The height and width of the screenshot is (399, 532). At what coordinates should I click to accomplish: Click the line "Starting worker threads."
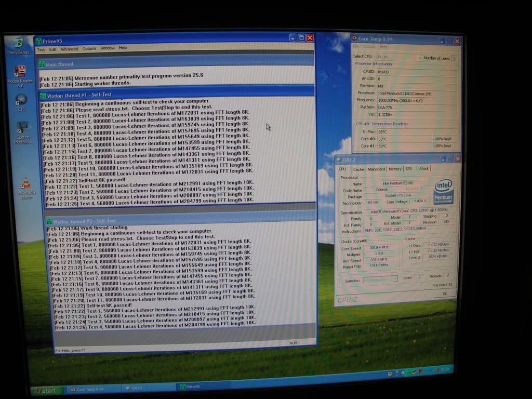[x=102, y=83]
